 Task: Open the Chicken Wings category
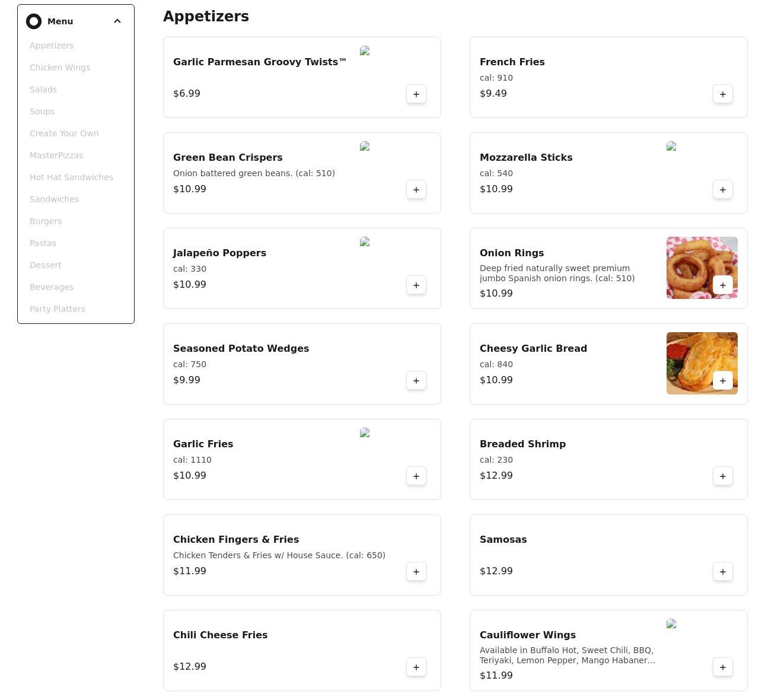pyautogui.click(x=60, y=68)
